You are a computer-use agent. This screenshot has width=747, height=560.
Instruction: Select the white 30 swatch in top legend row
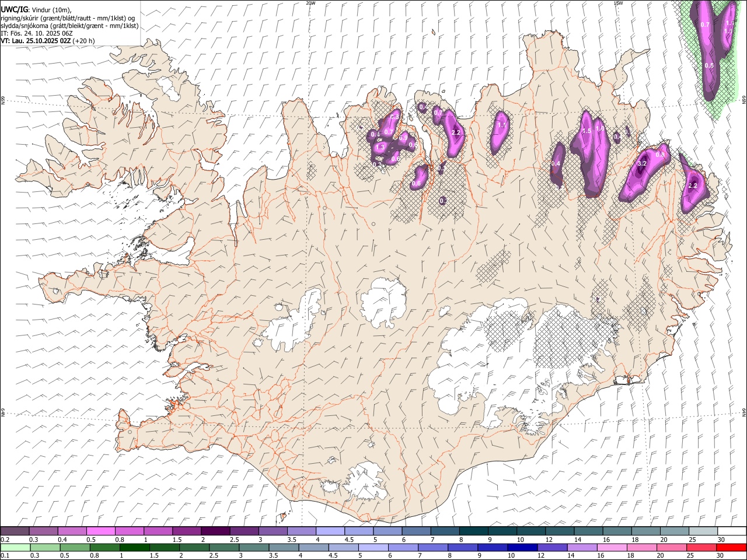point(732,531)
